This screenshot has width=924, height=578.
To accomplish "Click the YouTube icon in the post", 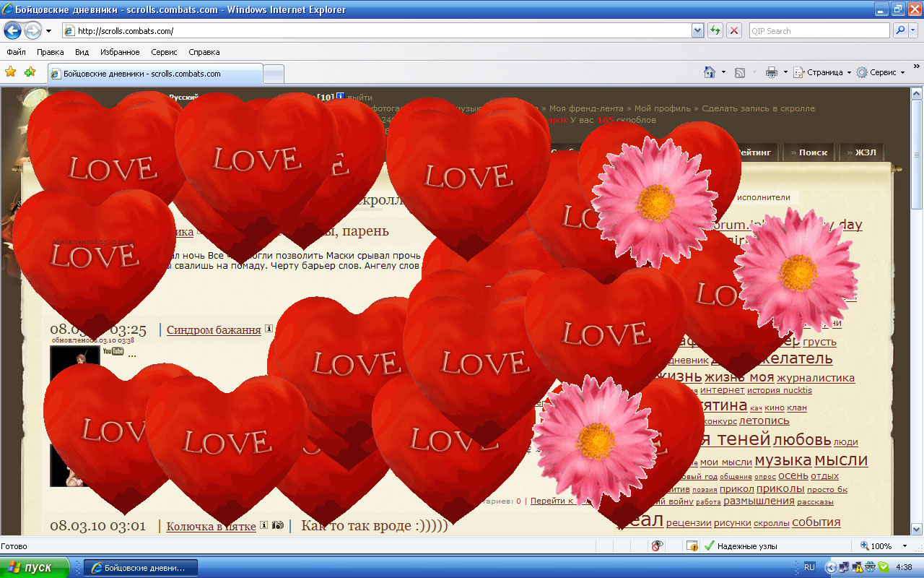I will tap(113, 352).
